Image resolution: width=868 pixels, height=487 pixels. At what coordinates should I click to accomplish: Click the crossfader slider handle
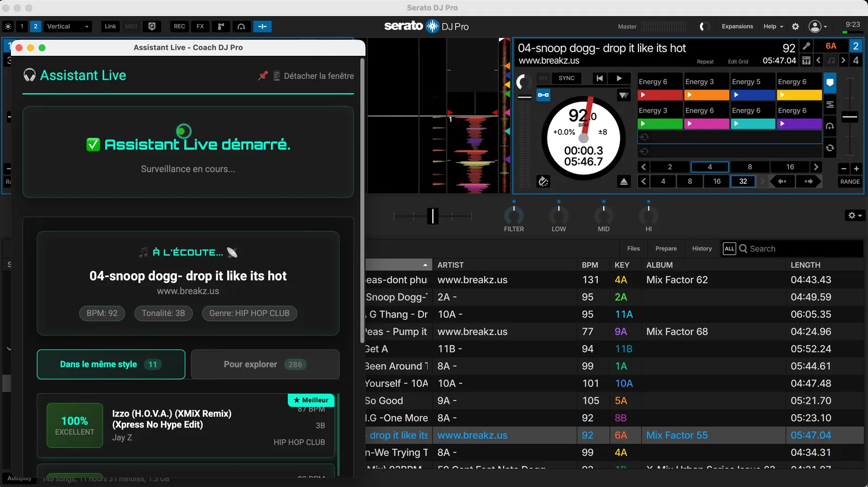coord(432,216)
